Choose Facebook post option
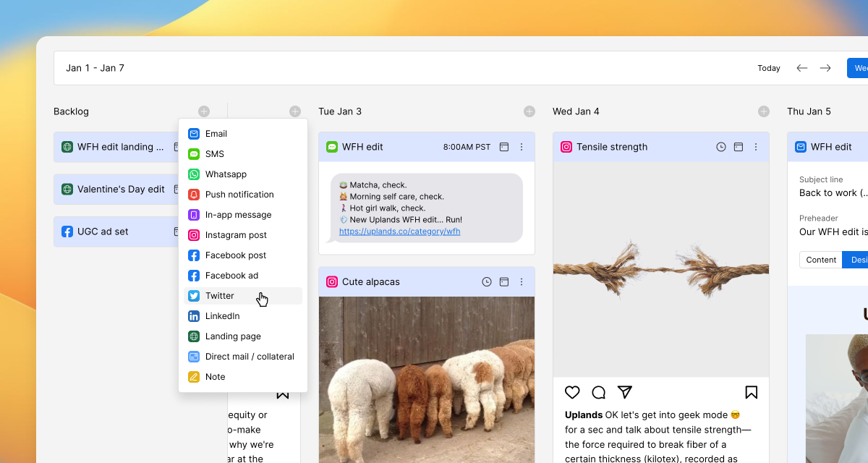Viewport: 868px width, 463px height. [x=243, y=255]
